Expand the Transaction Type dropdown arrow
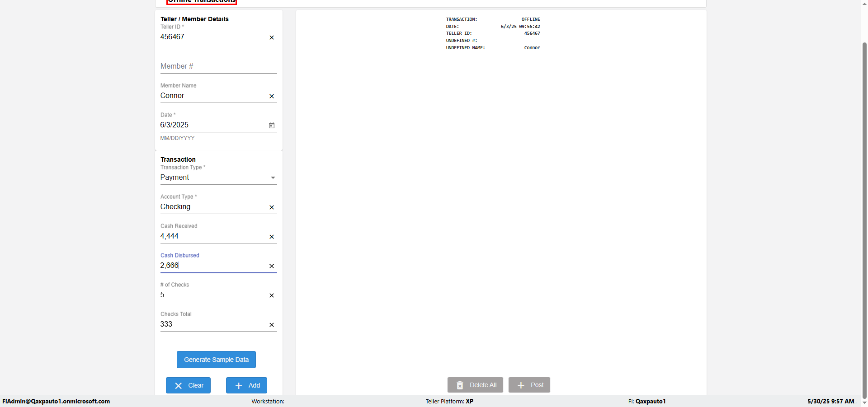 click(x=273, y=178)
